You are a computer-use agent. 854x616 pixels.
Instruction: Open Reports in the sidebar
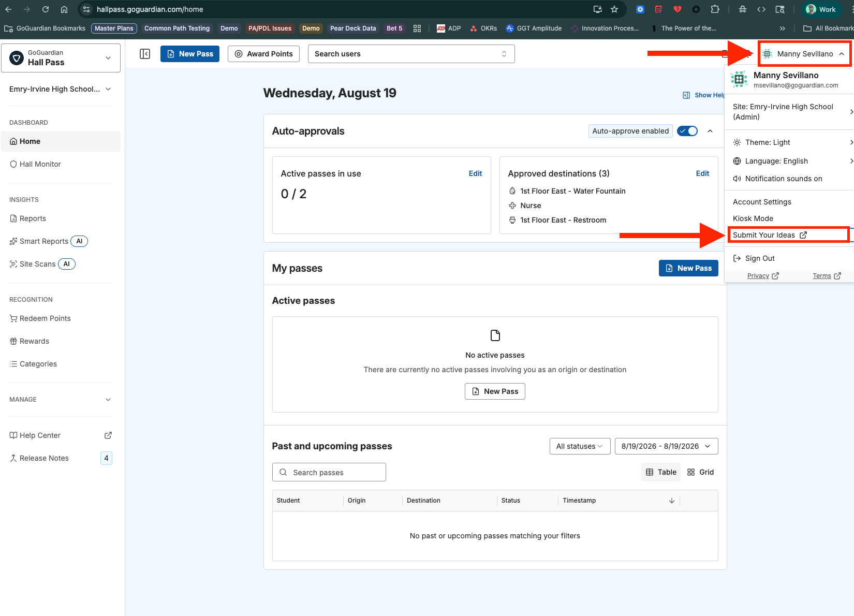[x=61, y=218]
